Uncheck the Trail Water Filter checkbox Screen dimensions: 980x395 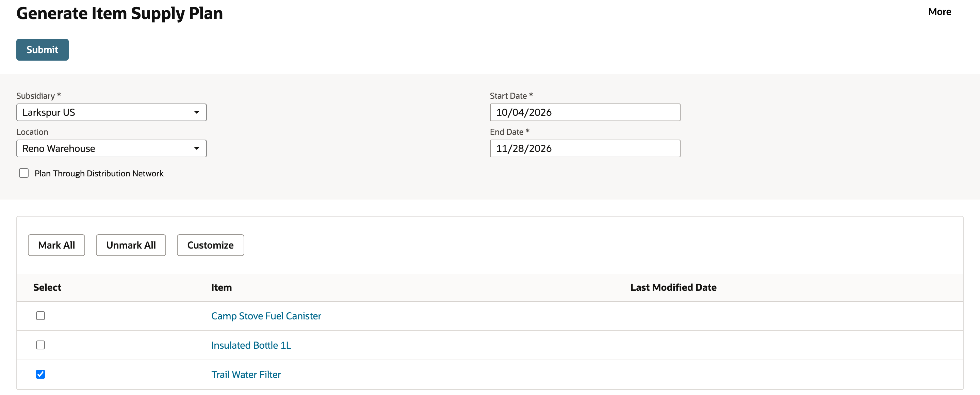[x=40, y=375]
